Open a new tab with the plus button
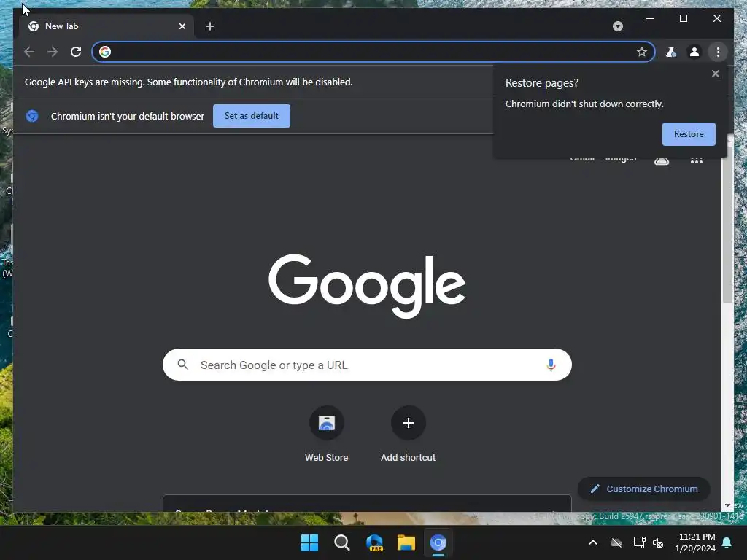 click(x=210, y=26)
